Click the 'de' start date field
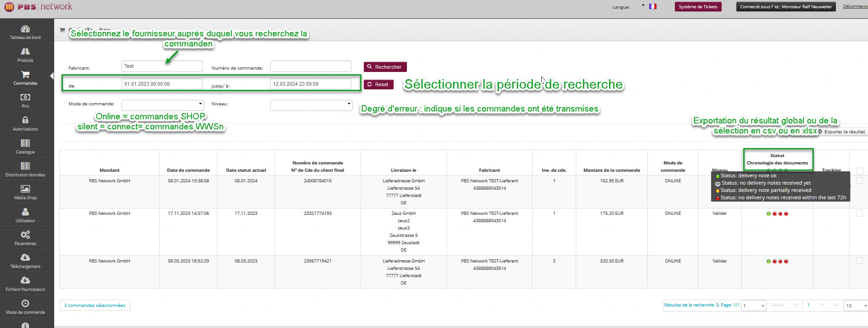The width and height of the screenshot is (868, 328). tap(162, 84)
